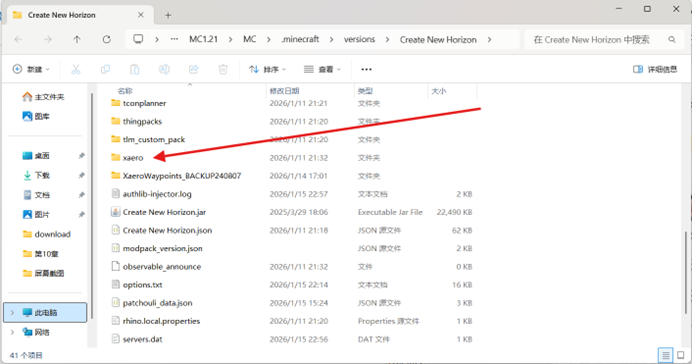Click the Delete trash icon
The height and width of the screenshot is (364, 692).
(x=223, y=69)
